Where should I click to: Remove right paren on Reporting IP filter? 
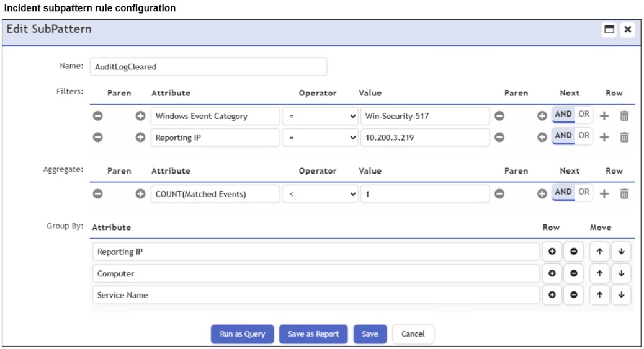point(499,138)
